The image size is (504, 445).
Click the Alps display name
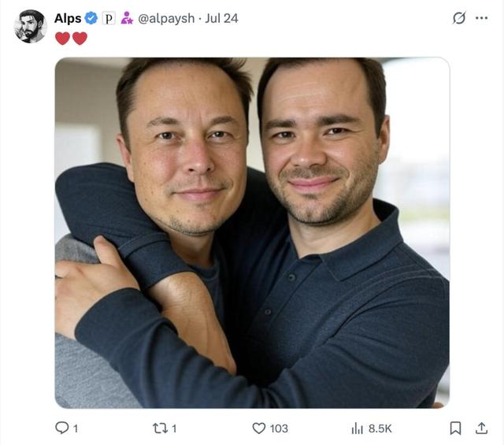pyautogui.click(x=68, y=18)
